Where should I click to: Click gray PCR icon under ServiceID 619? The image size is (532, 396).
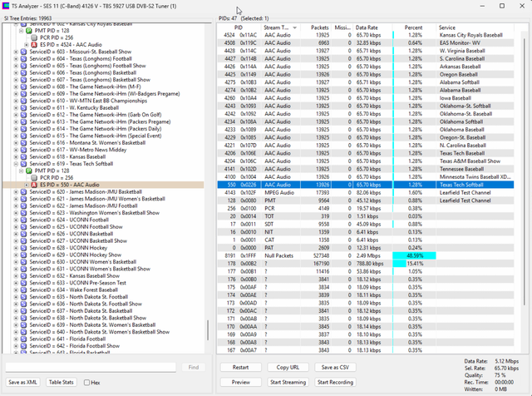(x=34, y=178)
